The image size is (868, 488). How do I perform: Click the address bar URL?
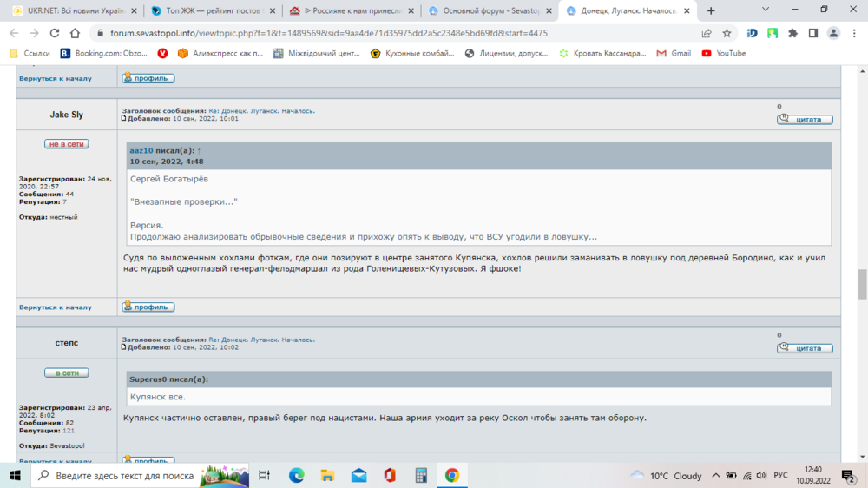tap(329, 33)
